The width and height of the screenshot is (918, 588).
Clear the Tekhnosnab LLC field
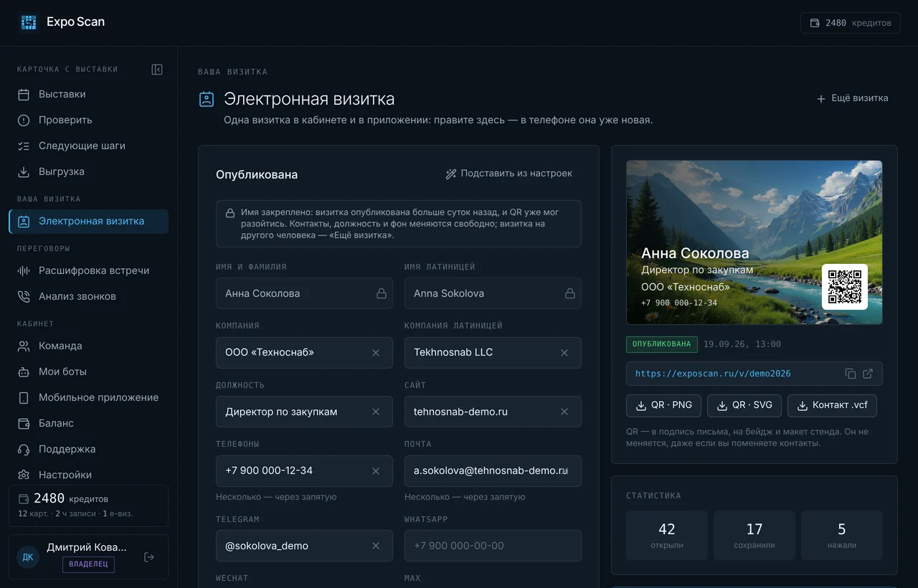(x=564, y=353)
